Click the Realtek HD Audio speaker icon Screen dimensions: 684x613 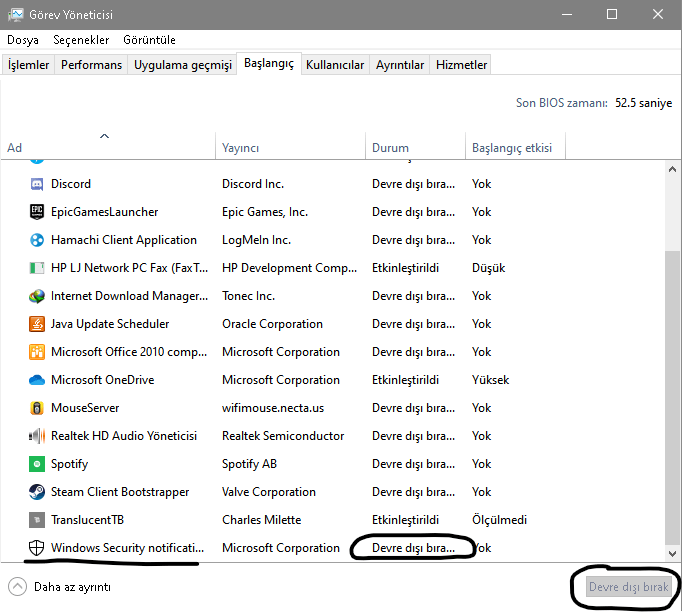click(37, 436)
